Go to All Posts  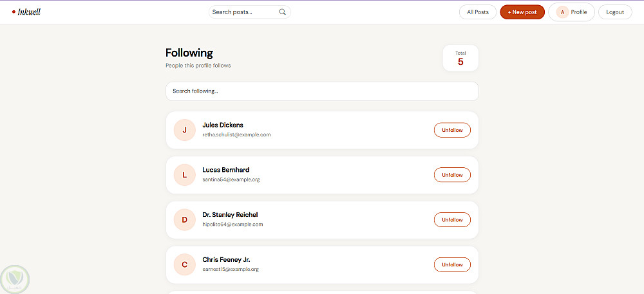pos(478,12)
